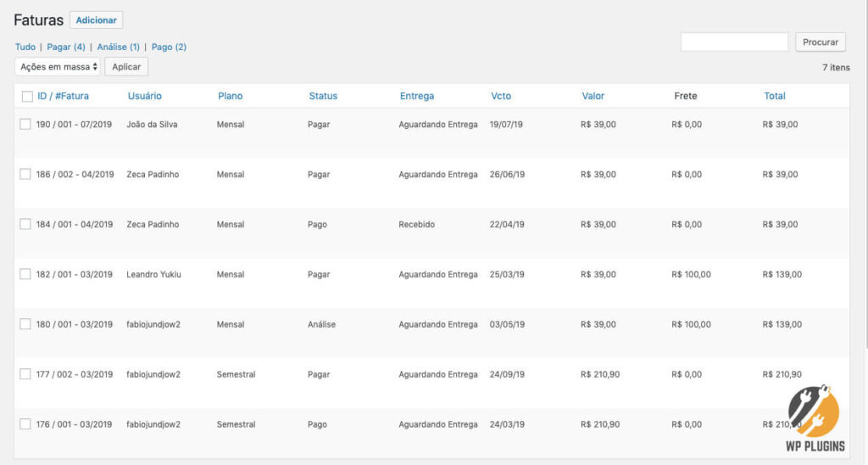Click due date 03/05/19
This screenshot has width=868, height=465.
tap(507, 324)
